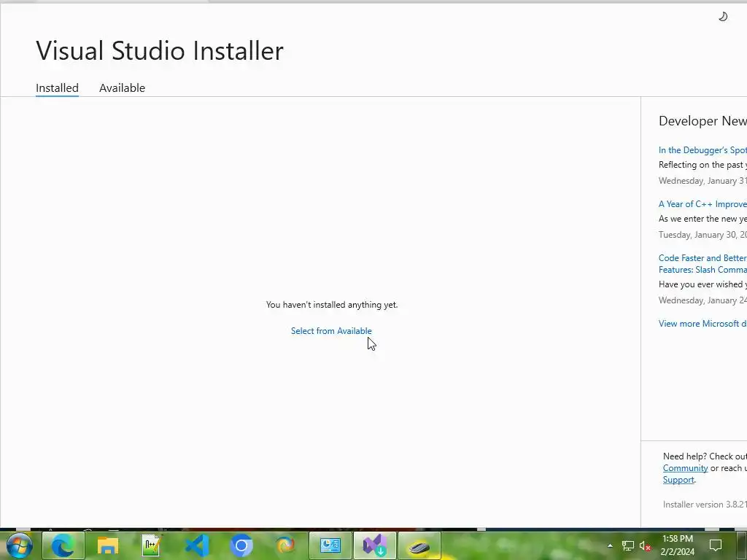
Task: Click the muted volume tray icon
Action: coord(645,545)
